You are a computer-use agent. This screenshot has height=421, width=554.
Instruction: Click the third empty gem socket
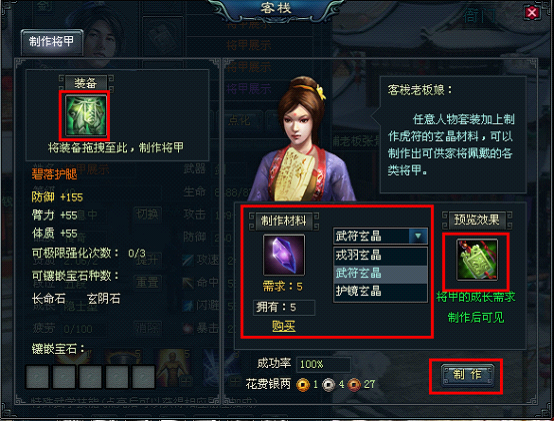[x=90, y=376]
